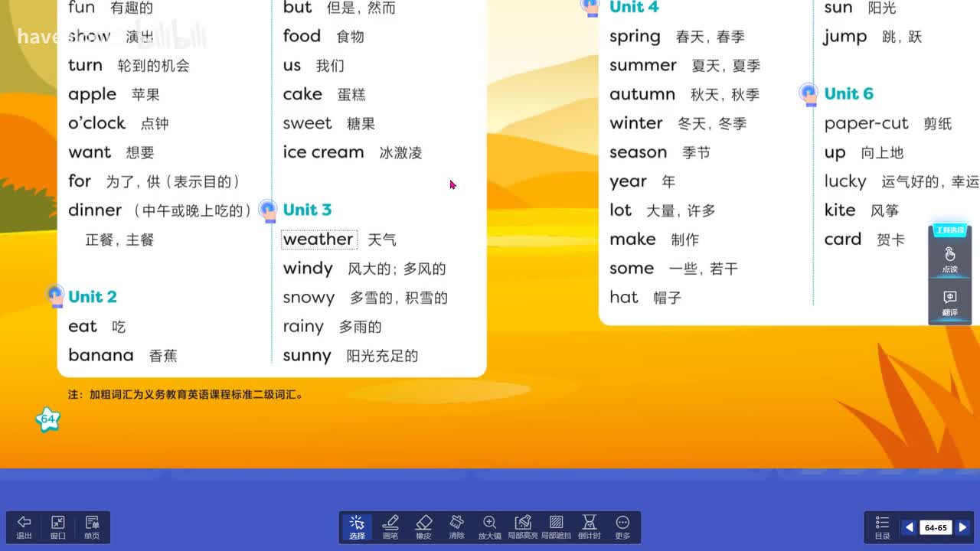
Task: Collapse the 工具选择 tool panel header
Action: (x=949, y=230)
